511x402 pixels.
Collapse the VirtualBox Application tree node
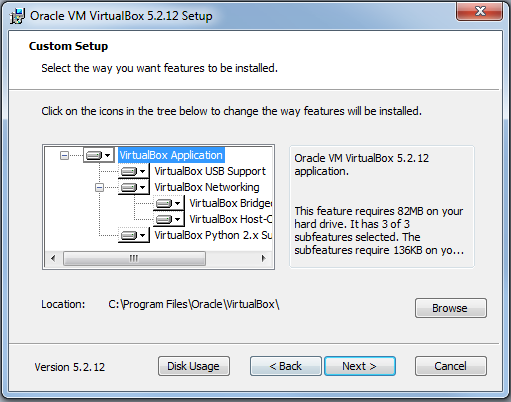click(x=64, y=155)
